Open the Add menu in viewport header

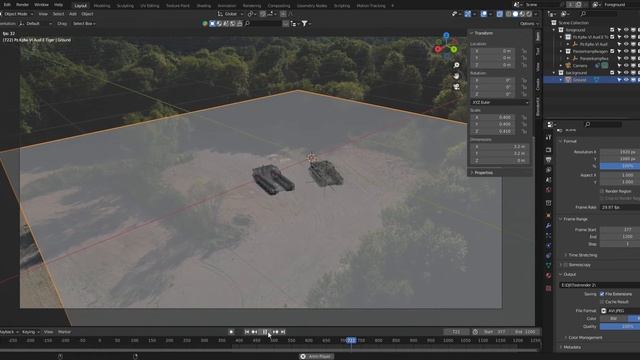point(73,14)
